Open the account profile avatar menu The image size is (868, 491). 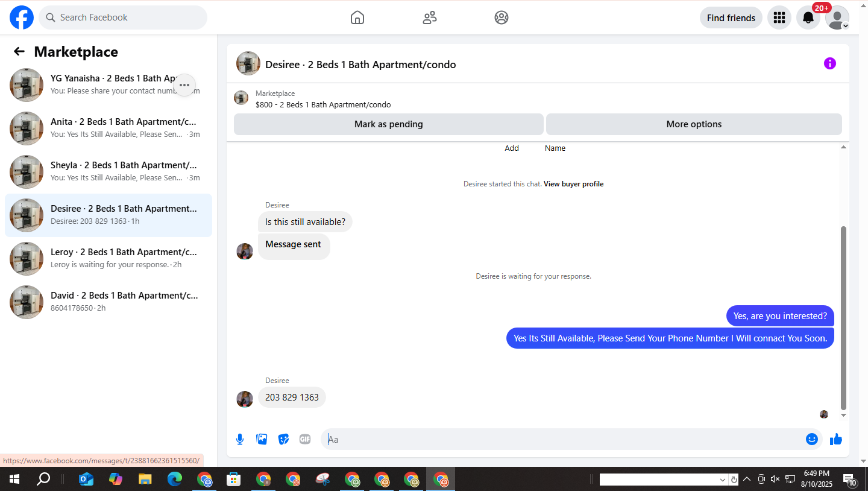tap(837, 17)
